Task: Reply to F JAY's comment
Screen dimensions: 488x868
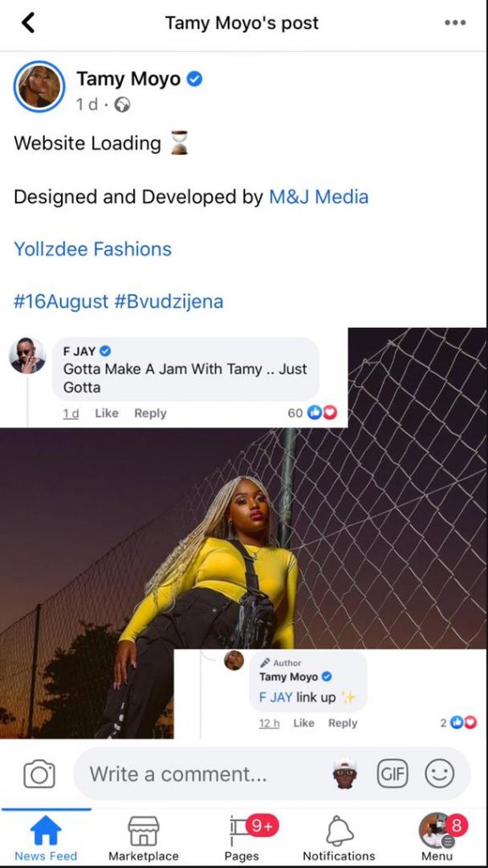Action: pos(150,413)
